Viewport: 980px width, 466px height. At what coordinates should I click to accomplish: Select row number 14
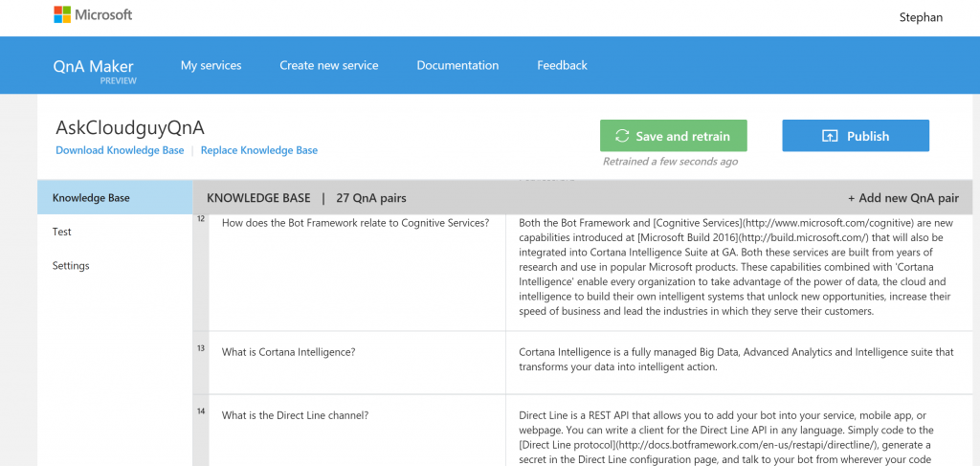tap(201, 411)
